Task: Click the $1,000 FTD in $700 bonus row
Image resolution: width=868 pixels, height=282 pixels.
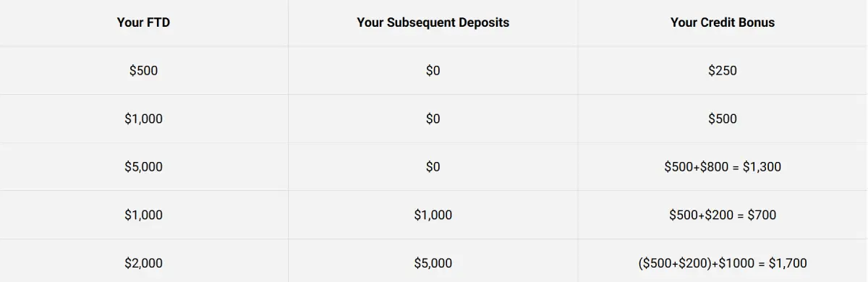Action: pos(143,215)
